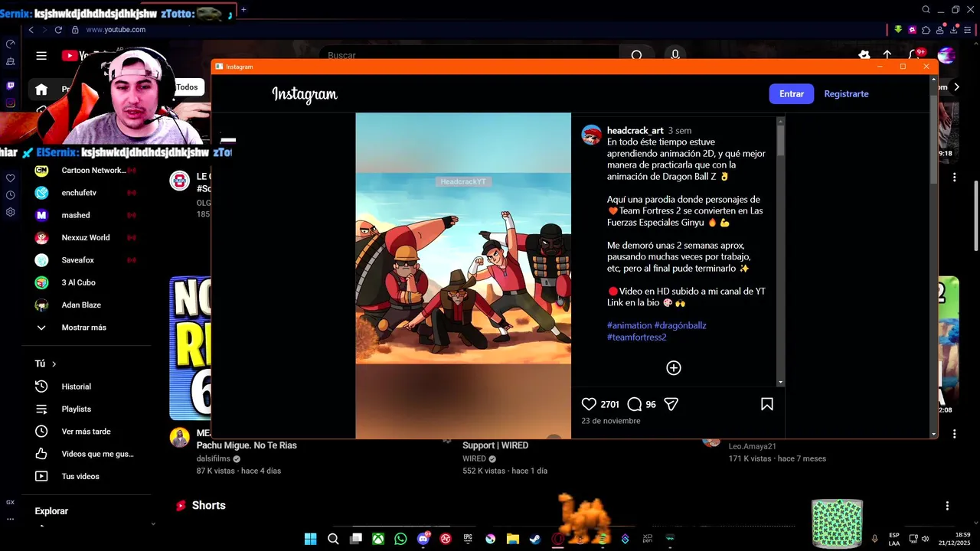Image resolution: width=980 pixels, height=551 pixels.
Task: Open Discord from the taskbar
Action: (423, 539)
